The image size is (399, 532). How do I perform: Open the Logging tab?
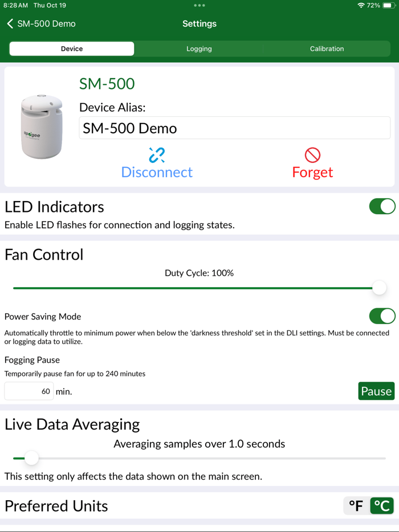pos(199,49)
